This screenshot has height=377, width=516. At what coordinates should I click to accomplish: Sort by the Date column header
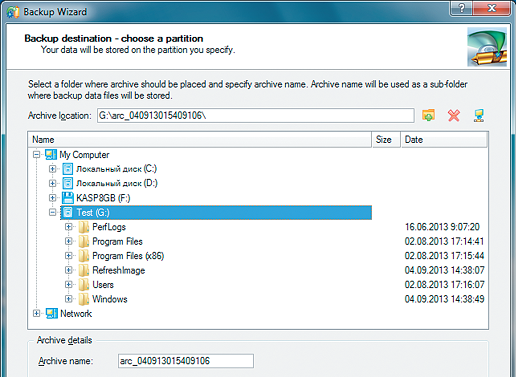tap(444, 140)
